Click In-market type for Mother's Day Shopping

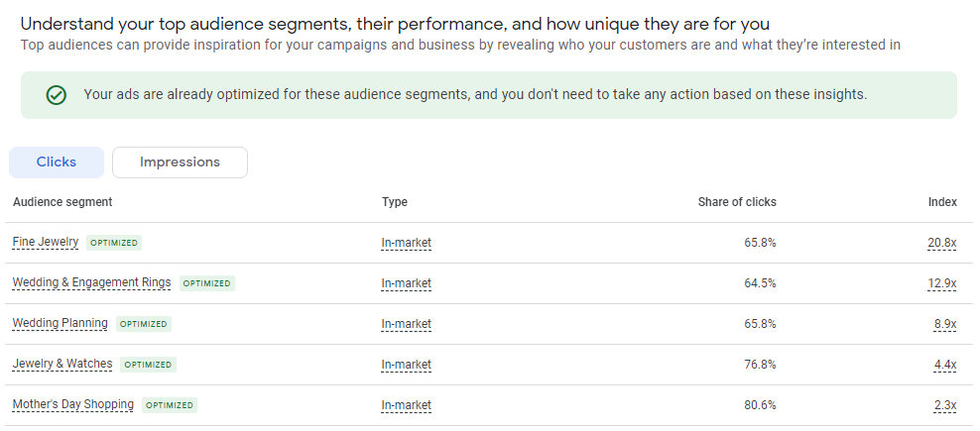tap(406, 405)
